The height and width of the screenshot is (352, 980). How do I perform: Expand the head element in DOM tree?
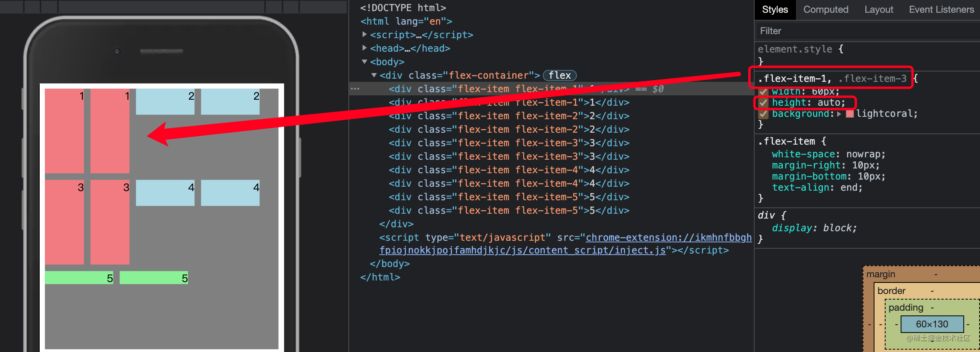pos(364,48)
